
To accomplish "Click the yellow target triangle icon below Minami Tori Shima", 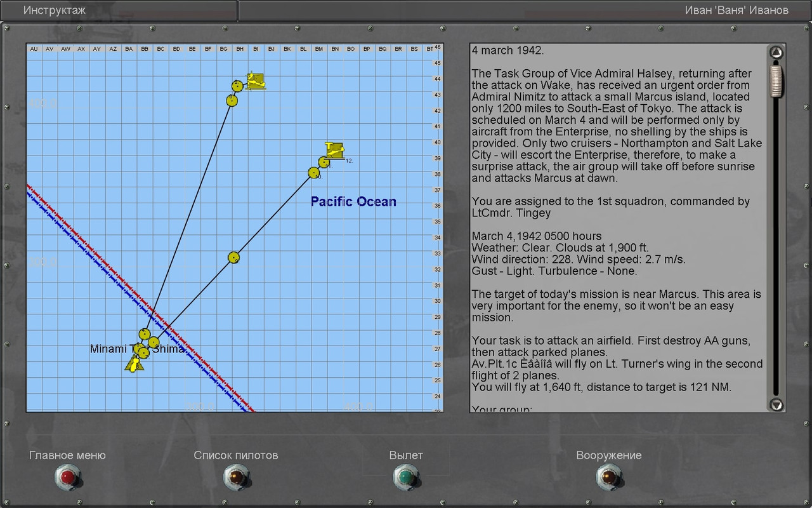I will (x=134, y=364).
